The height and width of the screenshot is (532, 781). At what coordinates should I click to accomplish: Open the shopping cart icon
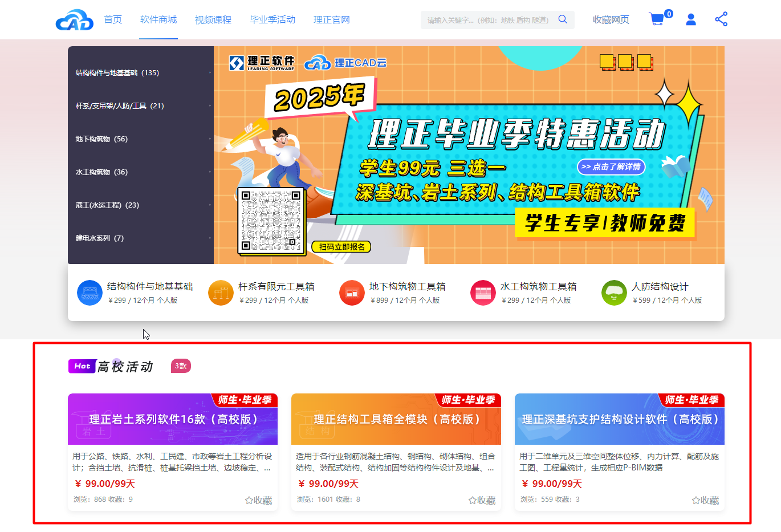pos(657,20)
